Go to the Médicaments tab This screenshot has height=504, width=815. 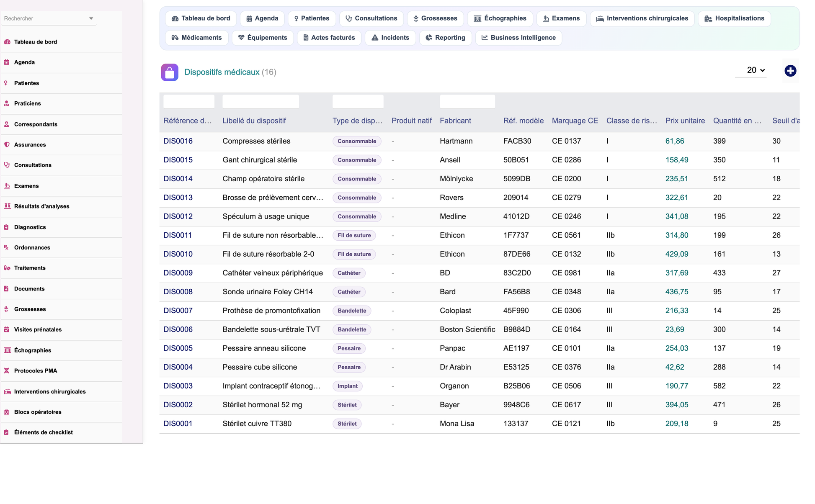(x=196, y=38)
